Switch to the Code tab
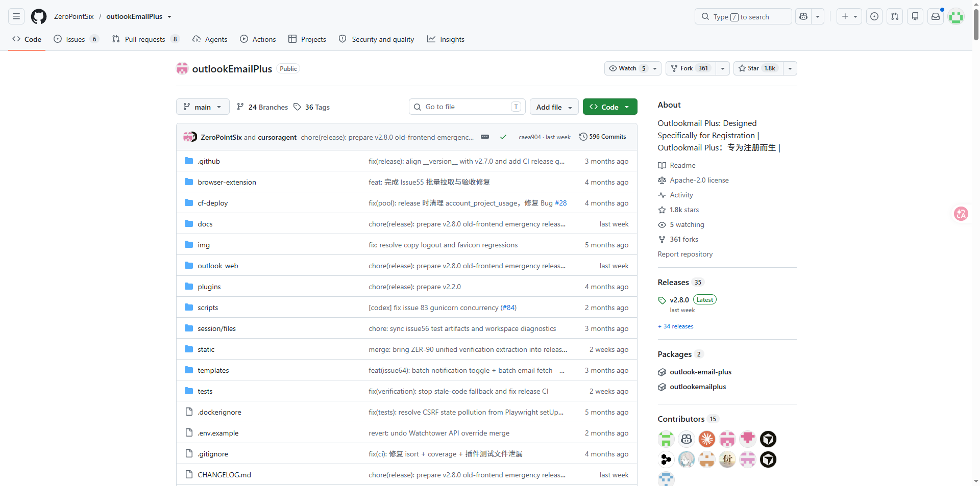The width and height of the screenshot is (980, 486). coord(27,39)
